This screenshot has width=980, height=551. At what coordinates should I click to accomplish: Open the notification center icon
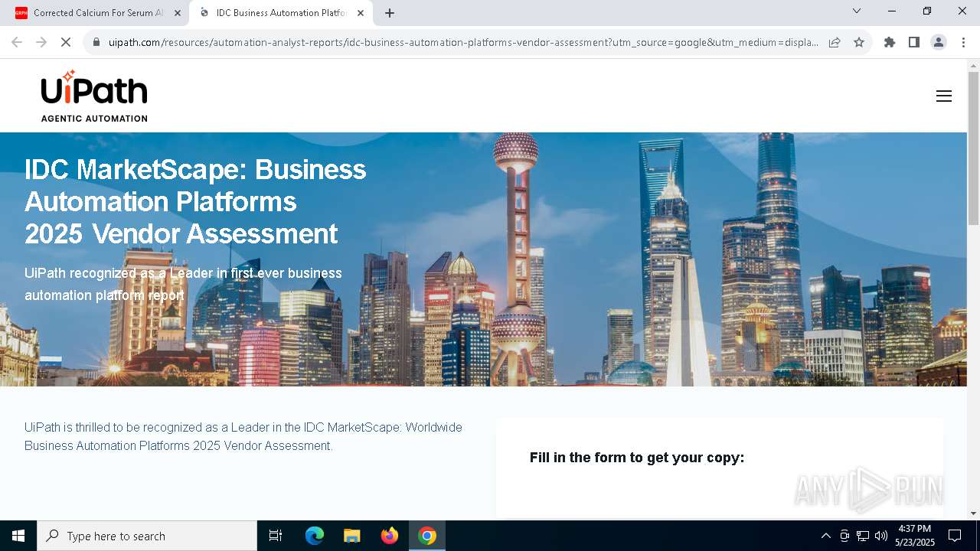(x=955, y=536)
